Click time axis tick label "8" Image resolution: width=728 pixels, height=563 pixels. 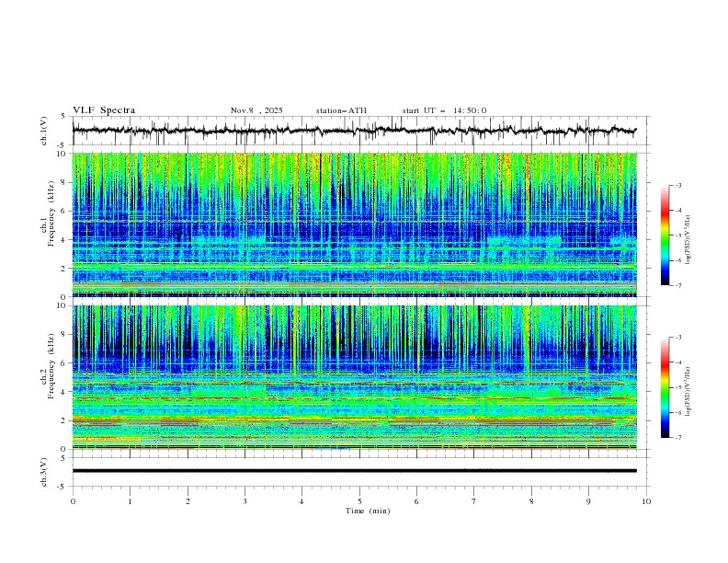[531, 501]
